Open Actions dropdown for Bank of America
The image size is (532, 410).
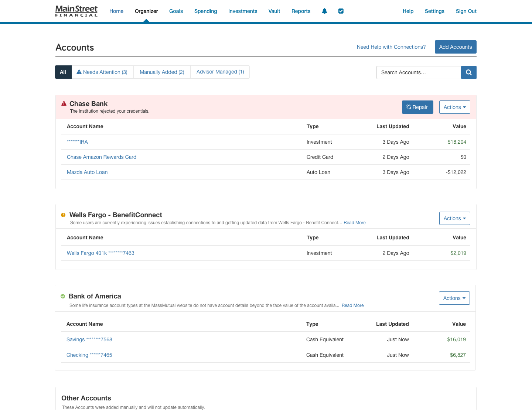[454, 298]
